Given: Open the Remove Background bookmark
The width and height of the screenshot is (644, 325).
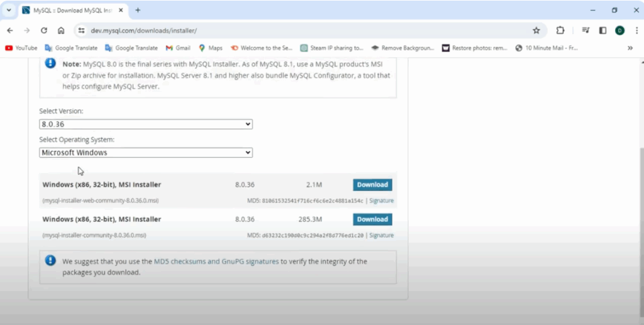Looking at the screenshot, I should click(402, 48).
